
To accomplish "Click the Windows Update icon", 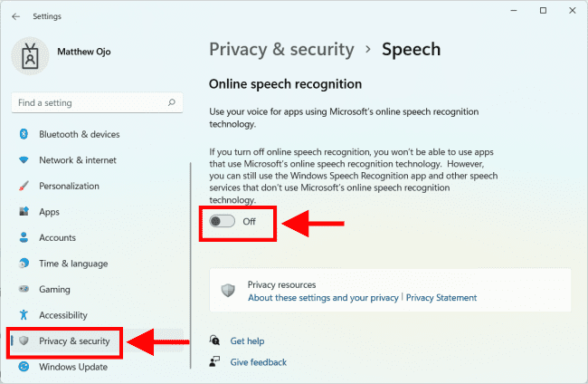I will pos(24,367).
